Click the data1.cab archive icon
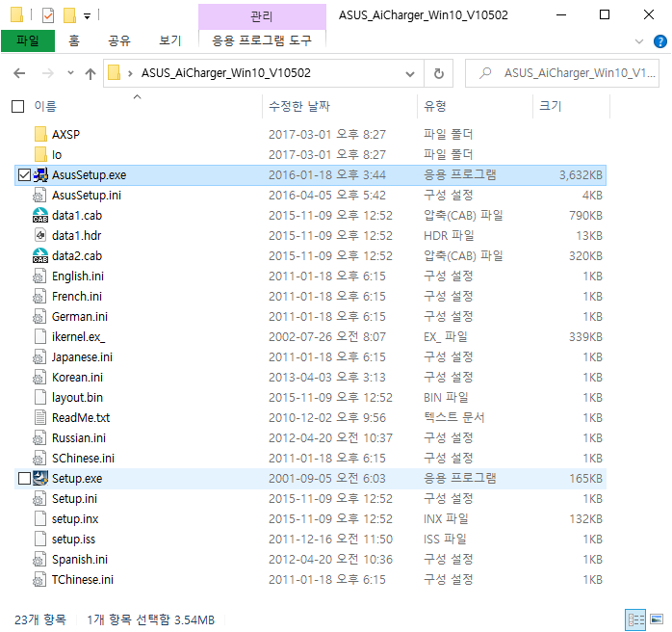Image resolution: width=672 pixels, height=632 pixels. point(40,215)
